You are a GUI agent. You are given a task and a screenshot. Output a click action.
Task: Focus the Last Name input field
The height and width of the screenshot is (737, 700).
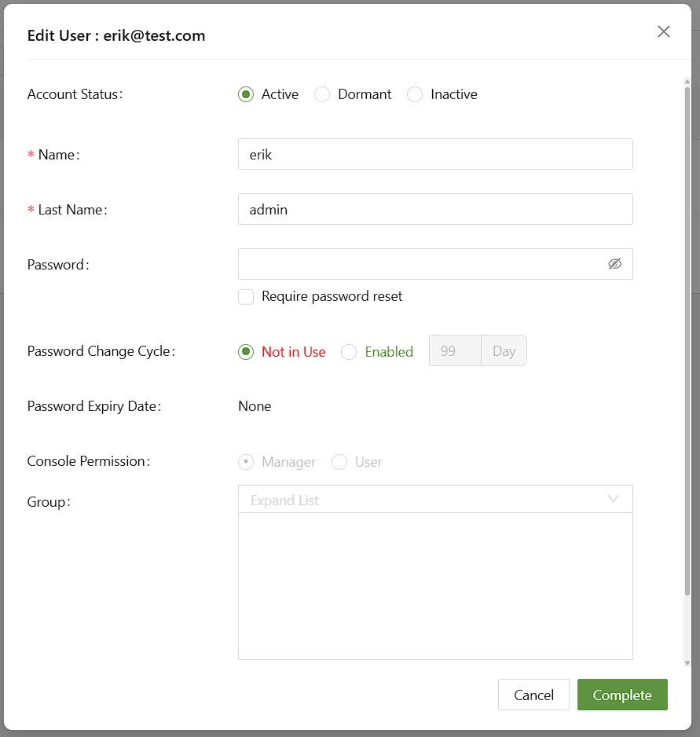435,210
